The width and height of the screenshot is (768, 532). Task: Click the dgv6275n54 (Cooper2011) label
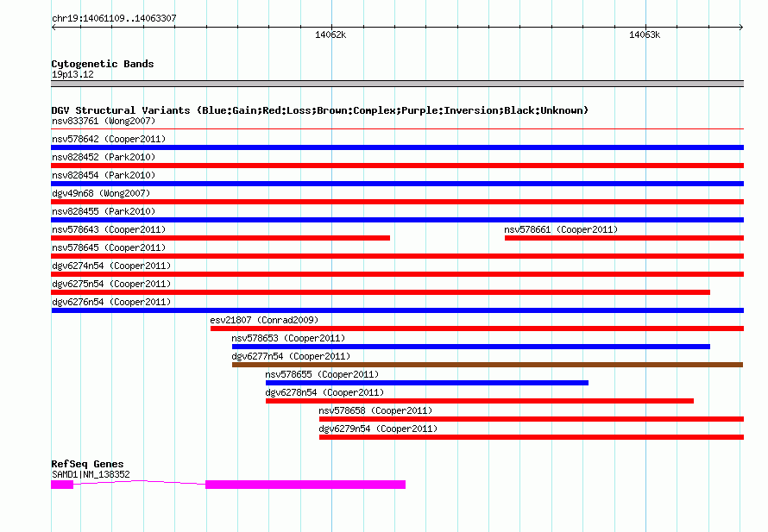tap(111, 284)
